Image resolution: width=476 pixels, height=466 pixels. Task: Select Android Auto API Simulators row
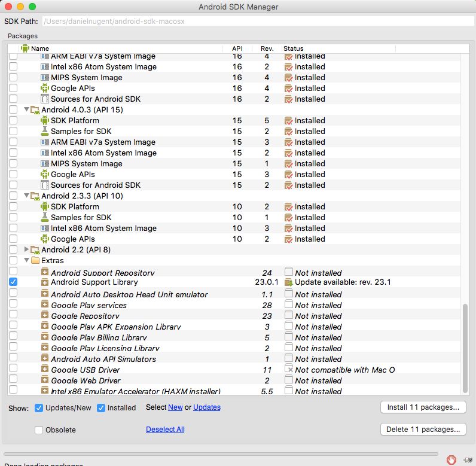click(234, 358)
